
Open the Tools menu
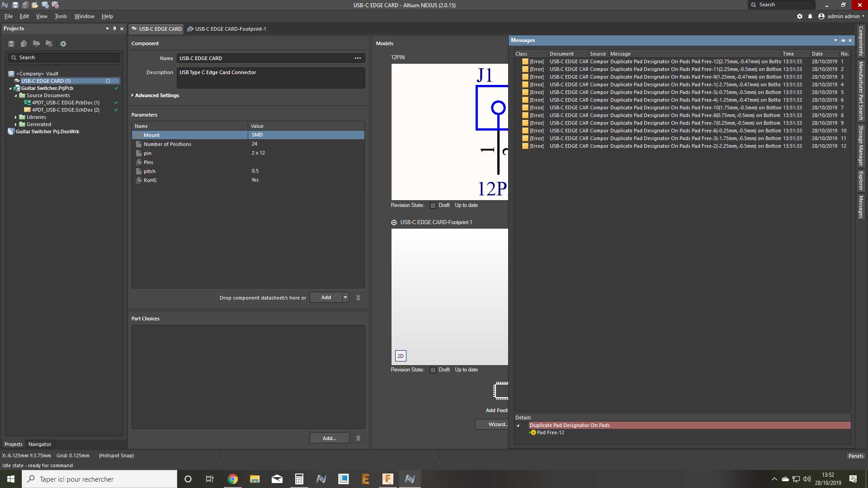point(61,16)
